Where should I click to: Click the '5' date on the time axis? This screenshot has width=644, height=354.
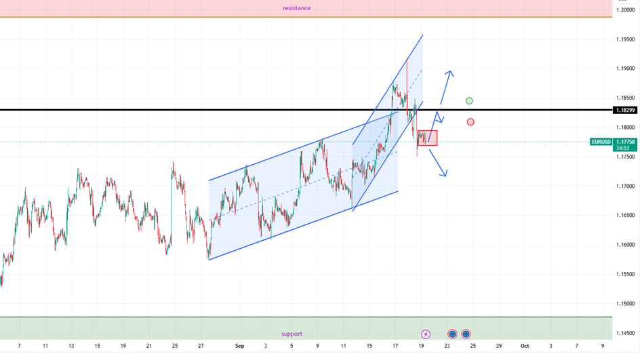(x=291, y=346)
